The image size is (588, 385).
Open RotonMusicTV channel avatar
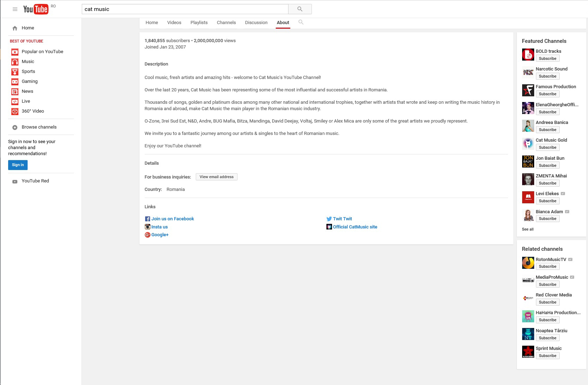(x=528, y=263)
